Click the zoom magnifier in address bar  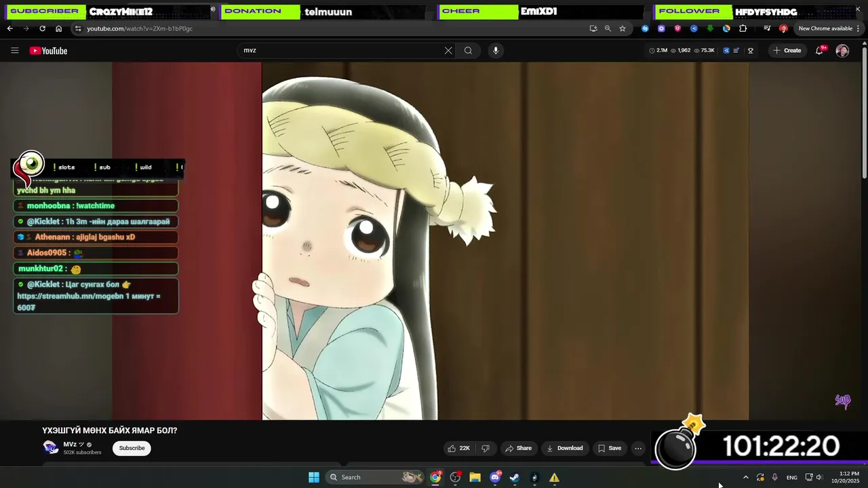pos(608,28)
